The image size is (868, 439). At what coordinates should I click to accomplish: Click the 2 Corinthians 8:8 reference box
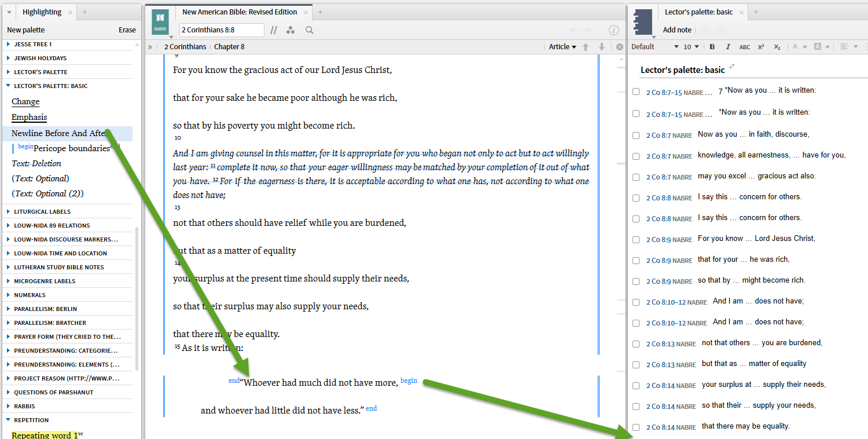[x=222, y=30]
